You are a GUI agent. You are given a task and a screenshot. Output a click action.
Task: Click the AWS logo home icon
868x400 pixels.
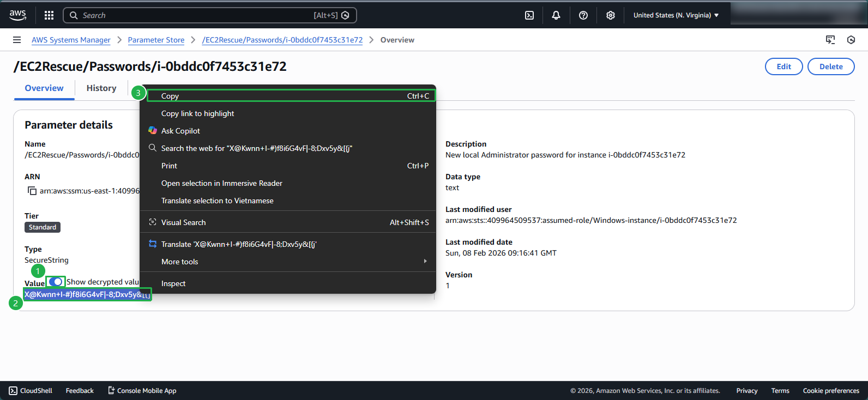17,15
